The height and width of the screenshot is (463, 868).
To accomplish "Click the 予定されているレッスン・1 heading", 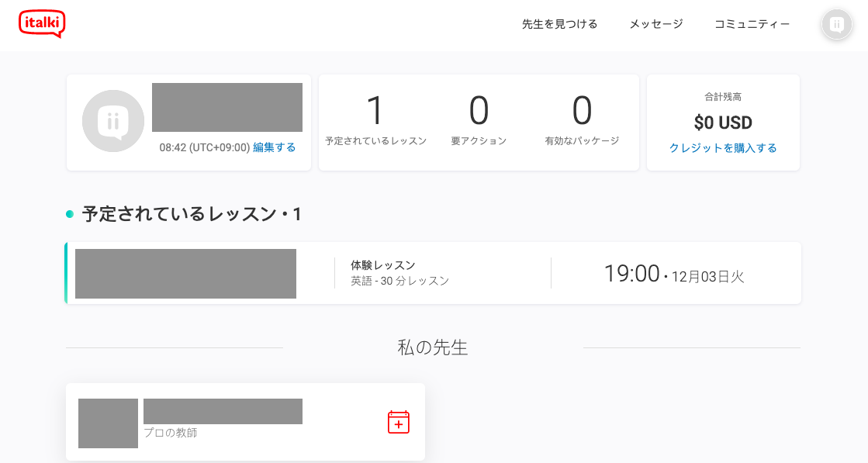I will point(192,214).
